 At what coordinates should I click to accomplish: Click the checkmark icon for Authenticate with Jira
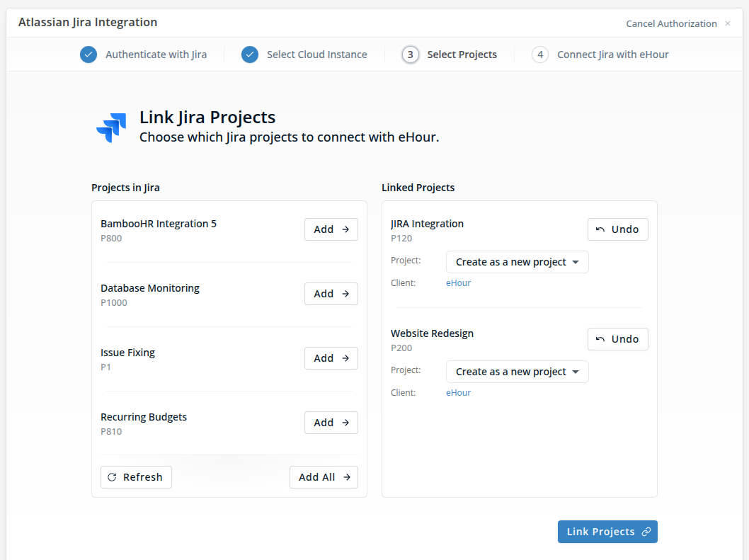(x=88, y=55)
